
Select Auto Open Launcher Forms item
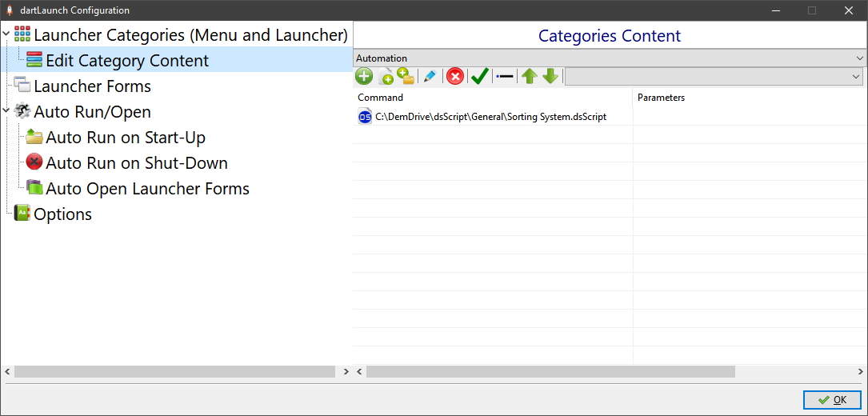pos(147,188)
